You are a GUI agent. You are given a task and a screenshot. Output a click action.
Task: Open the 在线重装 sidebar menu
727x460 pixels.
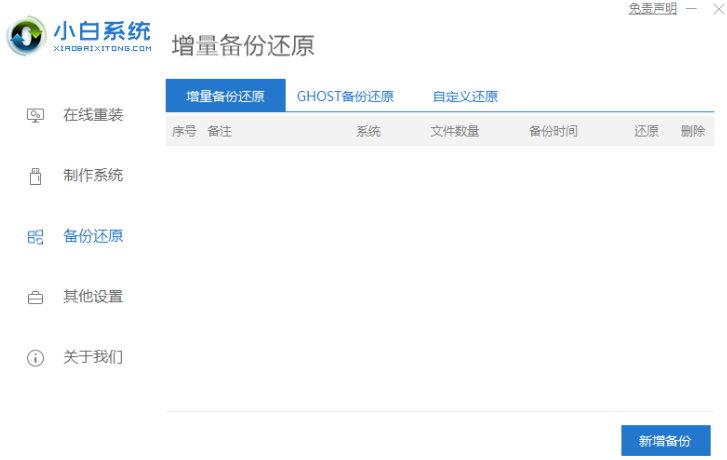[93, 115]
